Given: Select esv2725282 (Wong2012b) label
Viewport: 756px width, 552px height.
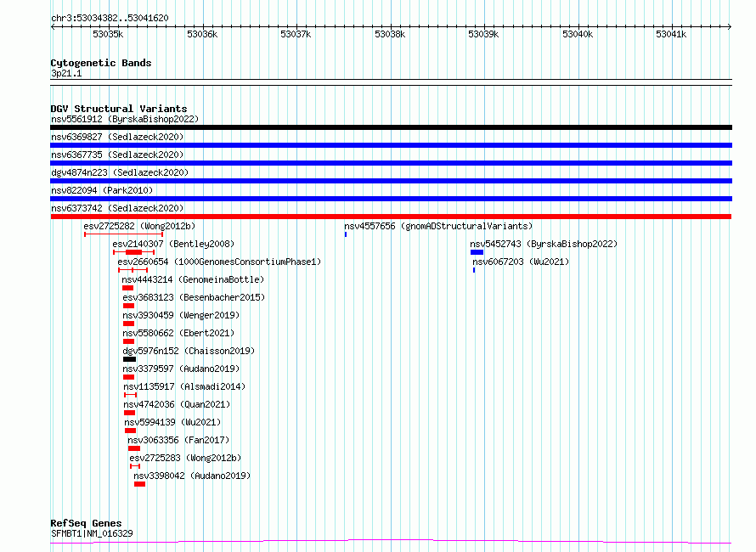Looking at the screenshot, I should pos(139,226).
